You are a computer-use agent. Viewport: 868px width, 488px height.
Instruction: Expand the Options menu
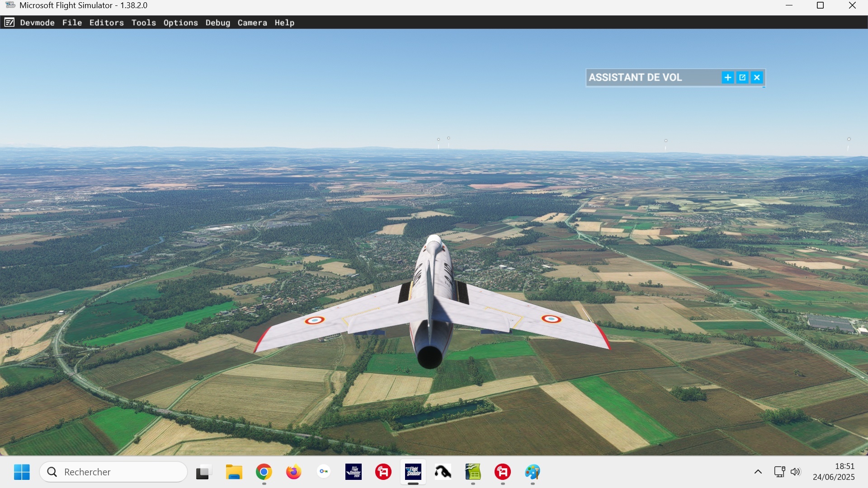(x=180, y=23)
